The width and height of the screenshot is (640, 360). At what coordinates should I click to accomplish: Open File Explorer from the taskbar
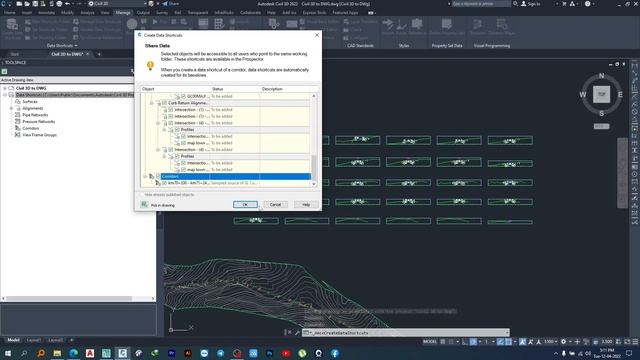[57, 353]
